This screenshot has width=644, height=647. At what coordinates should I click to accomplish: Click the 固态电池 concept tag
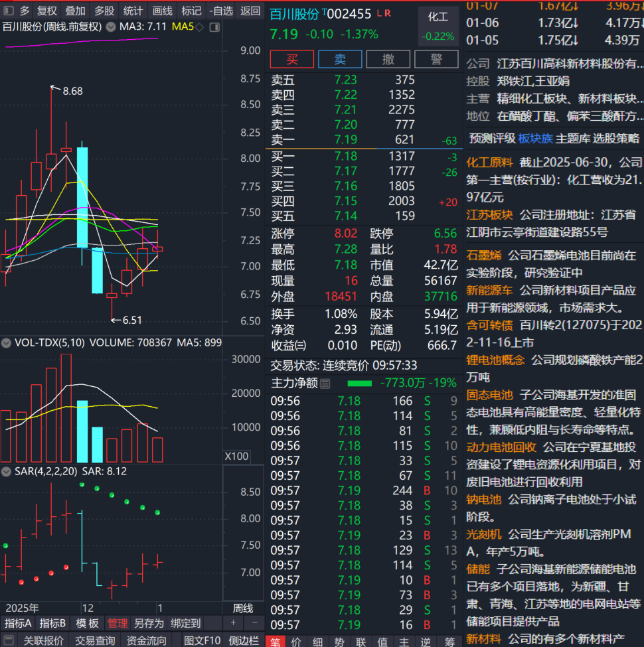(489, 395)
